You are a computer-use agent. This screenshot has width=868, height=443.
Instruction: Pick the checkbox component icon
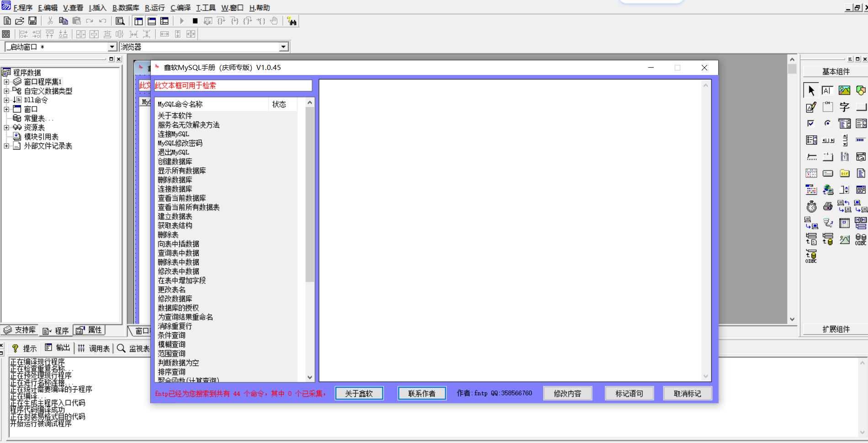811,123
